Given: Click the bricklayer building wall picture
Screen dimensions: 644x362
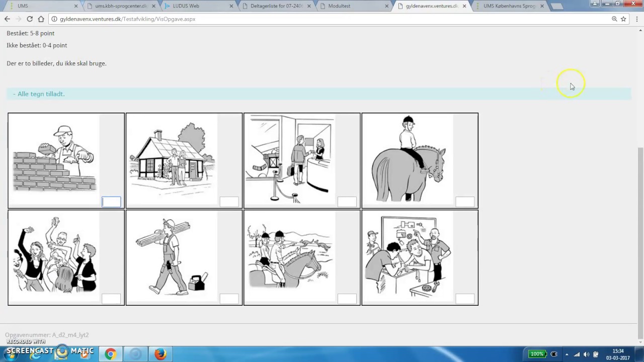Looking at the screenshot, I should coord(54,159).
